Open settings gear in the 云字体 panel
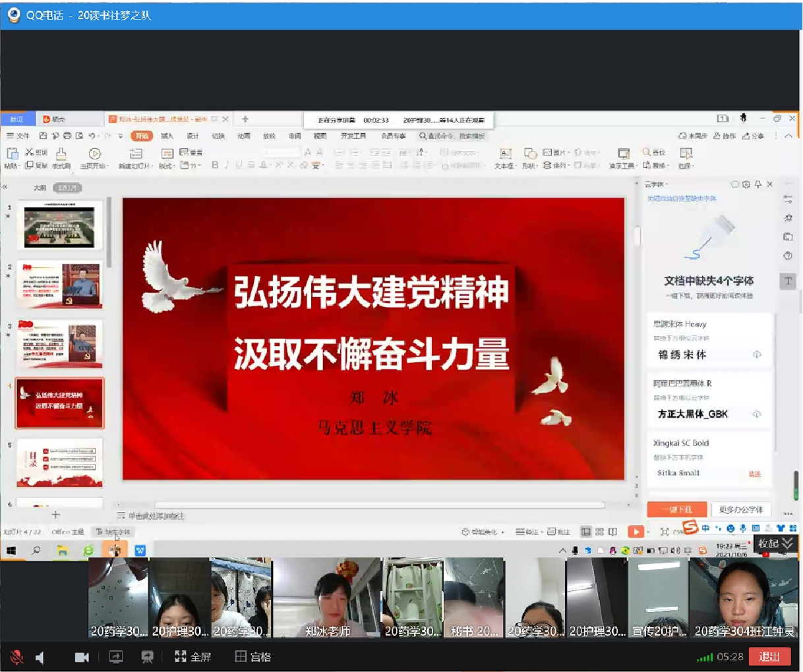The height and width of the screenshot is (672, 803). click(x=746, y=184)
